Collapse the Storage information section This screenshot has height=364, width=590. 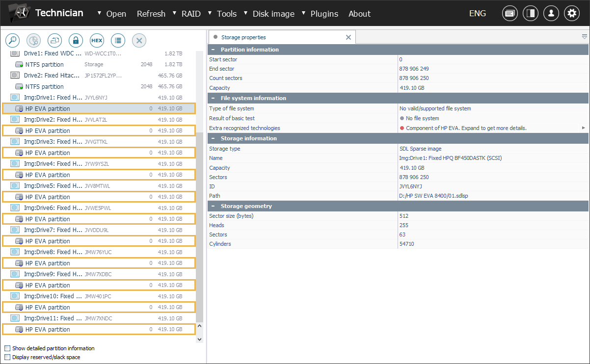pyautogui.click(x=213, y=138)
